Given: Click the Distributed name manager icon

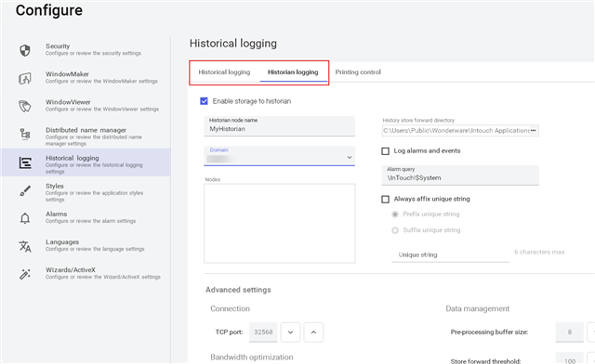Looking at the screenshot, I should coord(25,135).
